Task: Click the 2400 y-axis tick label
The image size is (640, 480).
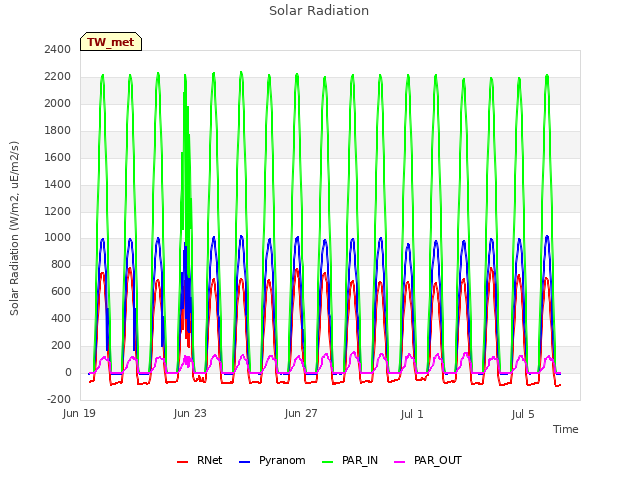Action: [x=58, y=50]
